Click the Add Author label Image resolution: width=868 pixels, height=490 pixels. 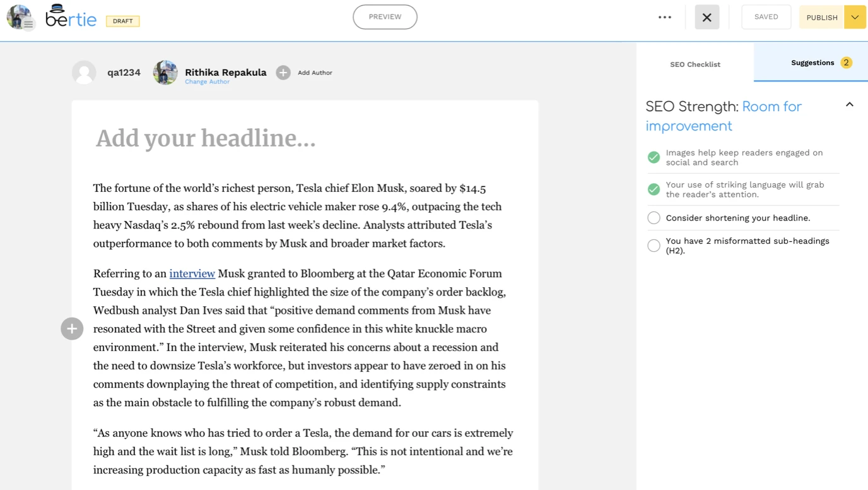point(315,73)
